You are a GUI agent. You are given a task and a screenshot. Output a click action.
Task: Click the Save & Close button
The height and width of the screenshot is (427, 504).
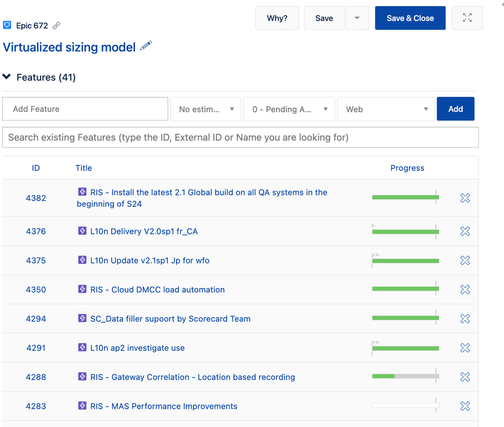point(410,18)
